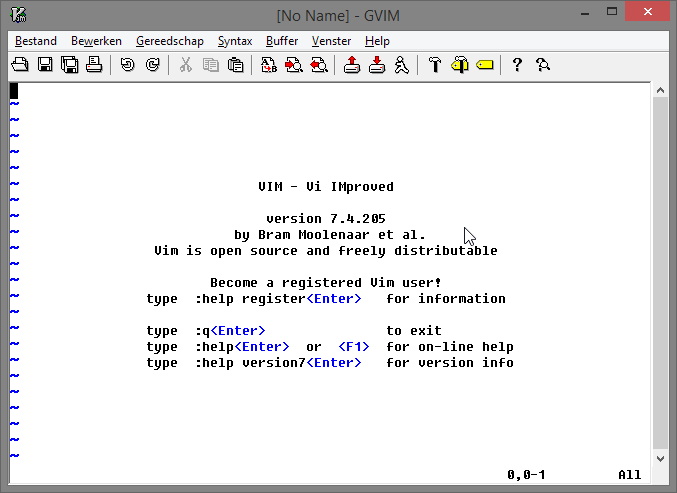Maximize the GVIM window
The height and width of the screenshot is (493, 677).
point(612,12)
